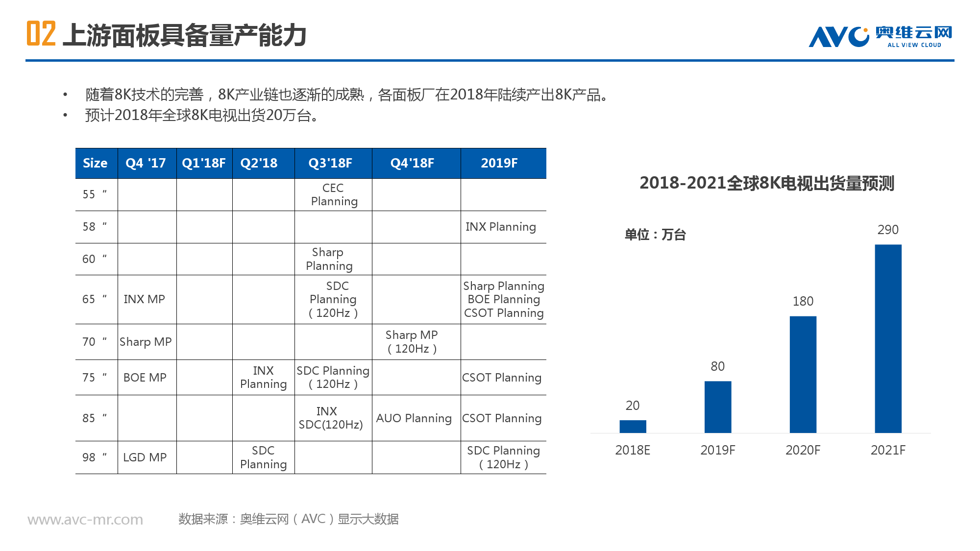Select the Q3'18F column header

click(330, 163)
